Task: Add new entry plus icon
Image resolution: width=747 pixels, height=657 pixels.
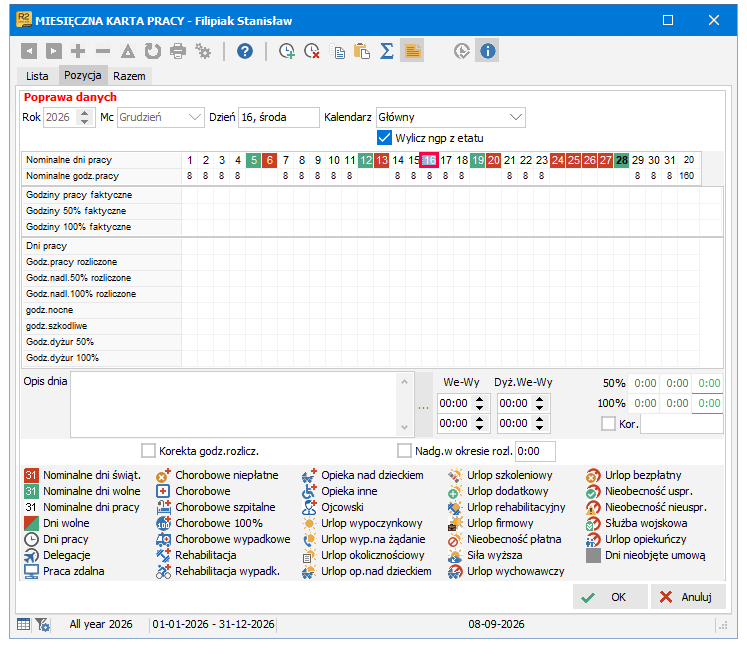Action: coord(78,51)
